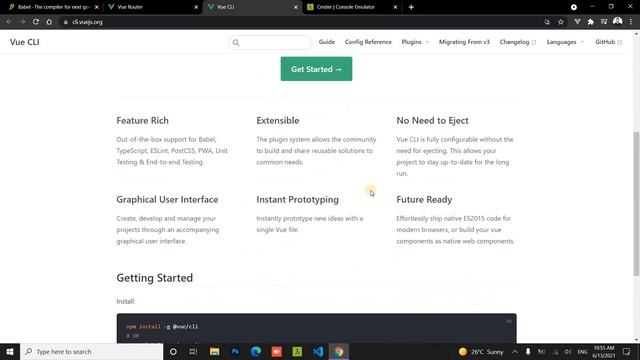This screenshot has height=360, width=640.
Task: Open the Config Reference page
Action: pos(368,42)
